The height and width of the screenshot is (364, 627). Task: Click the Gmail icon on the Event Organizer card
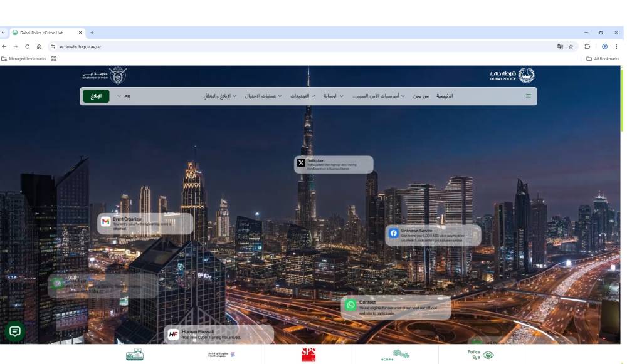(104, 221)
